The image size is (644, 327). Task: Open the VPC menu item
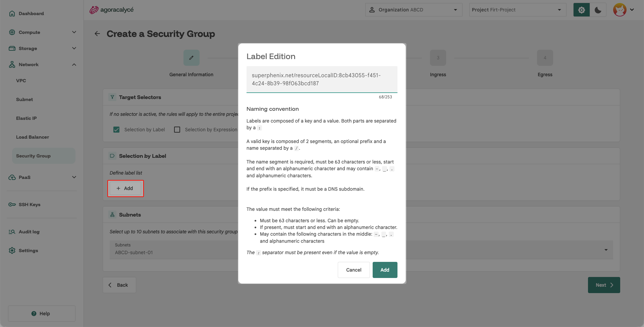(21, 81)
